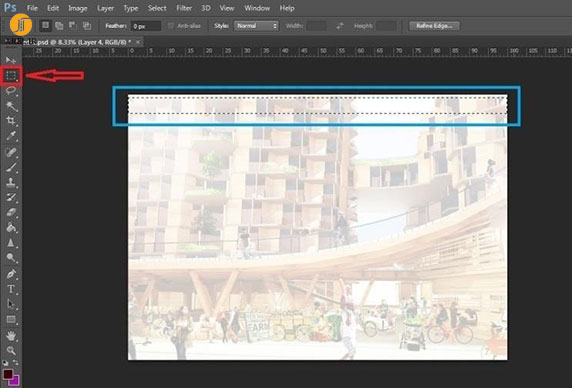Select the Rectangle shape tool
The height and width of the screenshot is (388, 572).
pos(11,320)
